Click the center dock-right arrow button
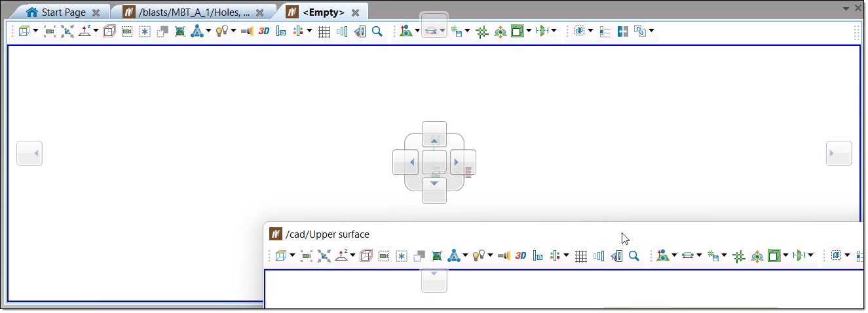868x313 pixels. 462,162
